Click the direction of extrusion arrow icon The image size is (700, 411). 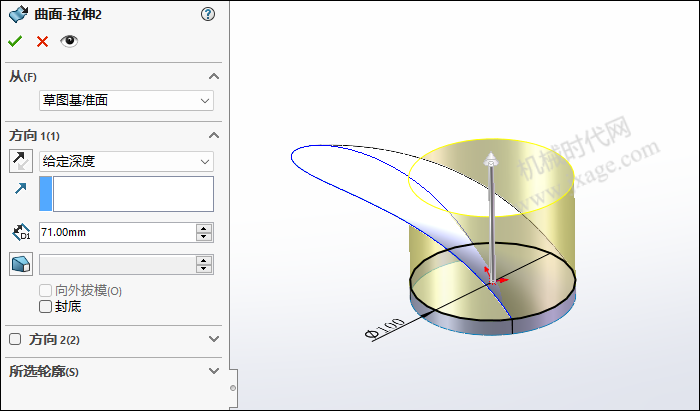[21, 188]
